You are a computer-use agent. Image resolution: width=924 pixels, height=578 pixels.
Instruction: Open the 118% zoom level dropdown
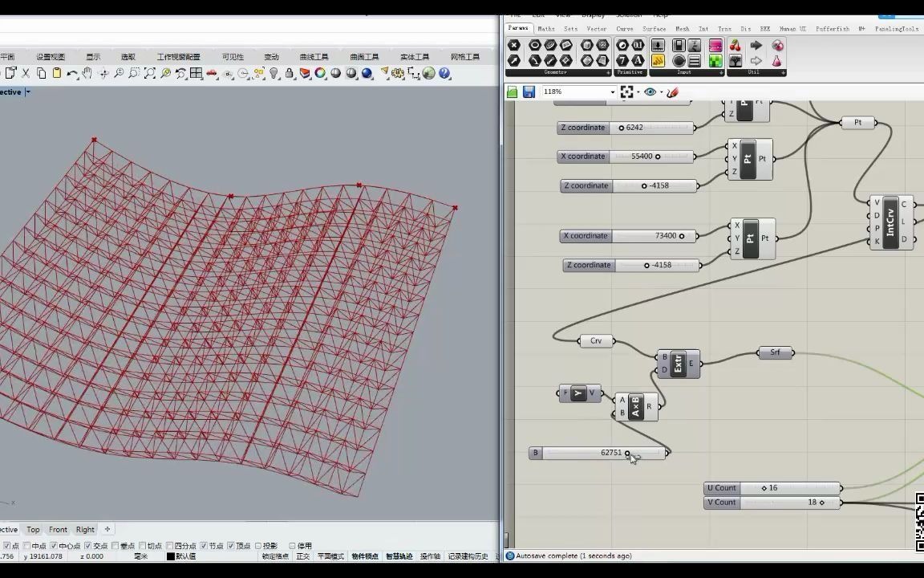point(612,92)
